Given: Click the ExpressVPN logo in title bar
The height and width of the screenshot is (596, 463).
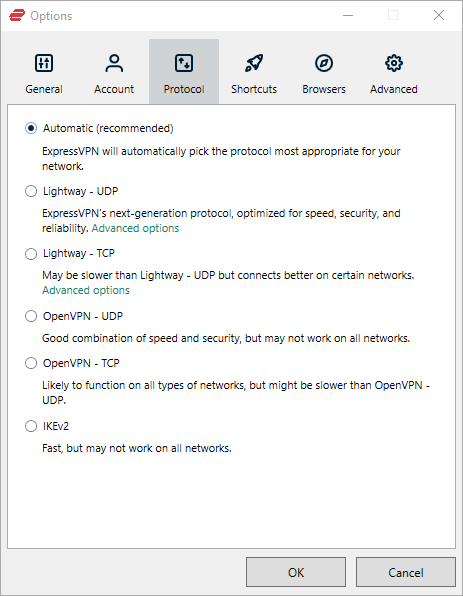Looking at the screenshot, I should click(x=17, y=16).
